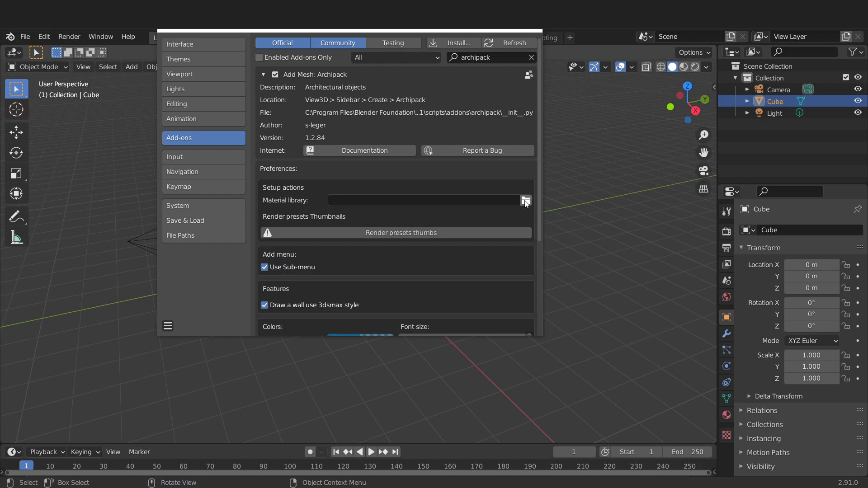Hide the Light object in the outliner
The height and width of the screenshot is (488, 868).
pos(858,113)
